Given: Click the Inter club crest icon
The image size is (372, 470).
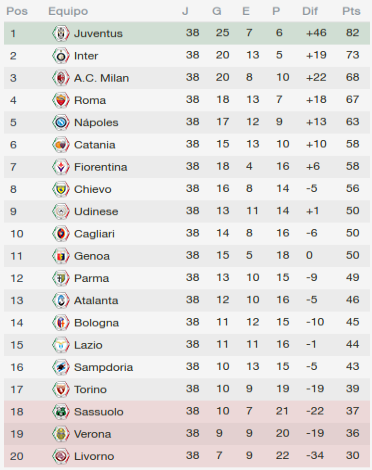Looking at the screenshot, I should click(61, 56).
